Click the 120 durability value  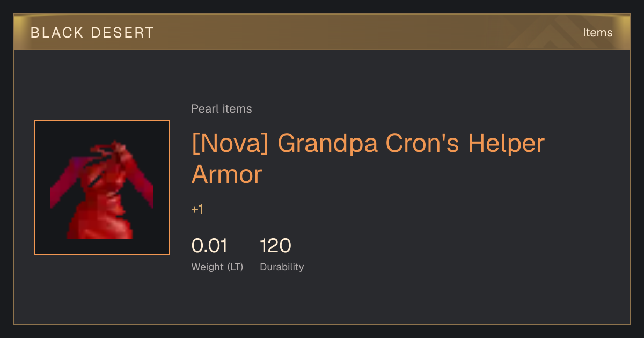click(275, 246)
